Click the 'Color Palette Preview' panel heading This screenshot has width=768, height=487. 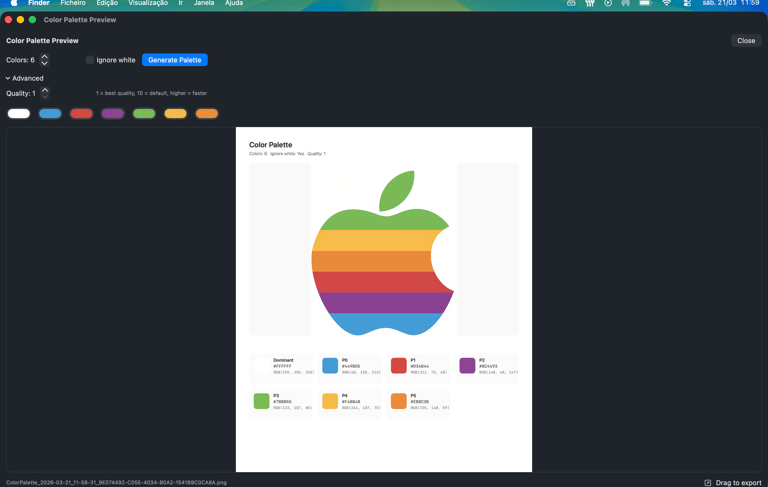tap(42, 41)
